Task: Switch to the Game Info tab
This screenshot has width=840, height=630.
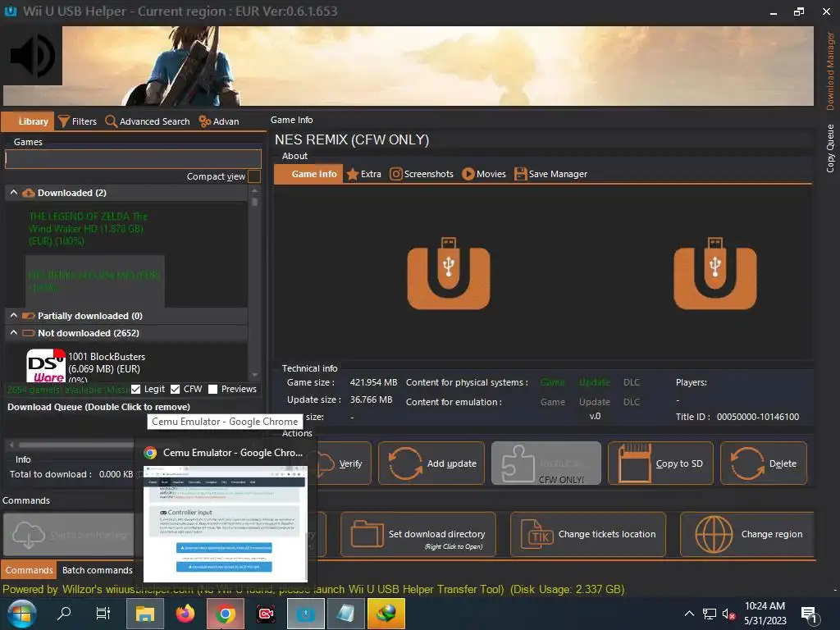Action: point(308,174)
